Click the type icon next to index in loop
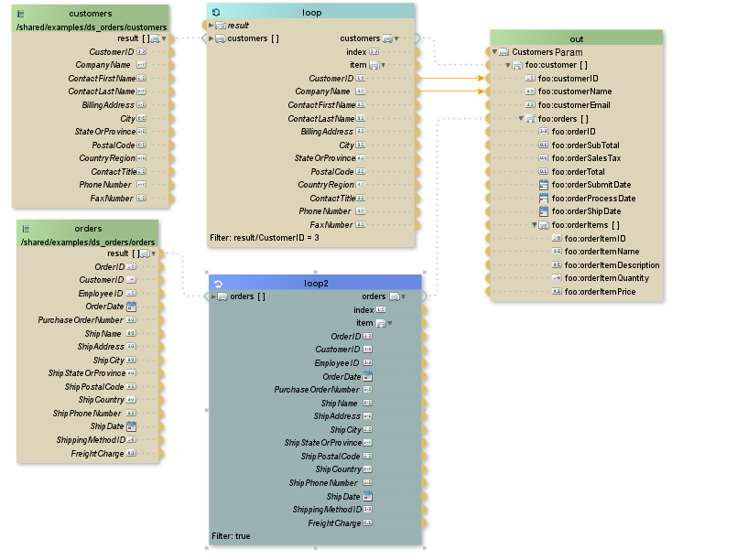This screenshot has height=560, width=737. tap(374, 51)
